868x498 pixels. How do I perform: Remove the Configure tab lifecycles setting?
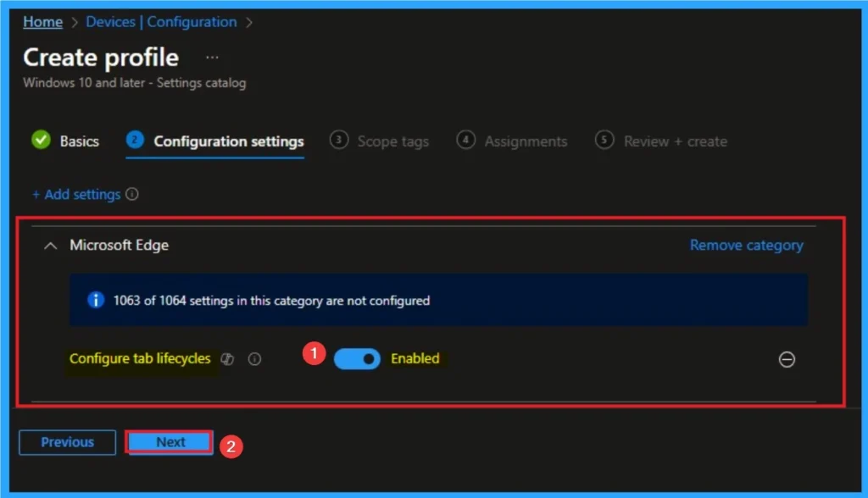[x=787, y=360]
